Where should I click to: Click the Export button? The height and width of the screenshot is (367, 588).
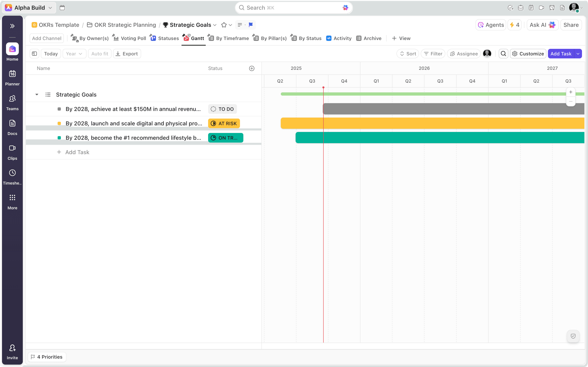127,54
